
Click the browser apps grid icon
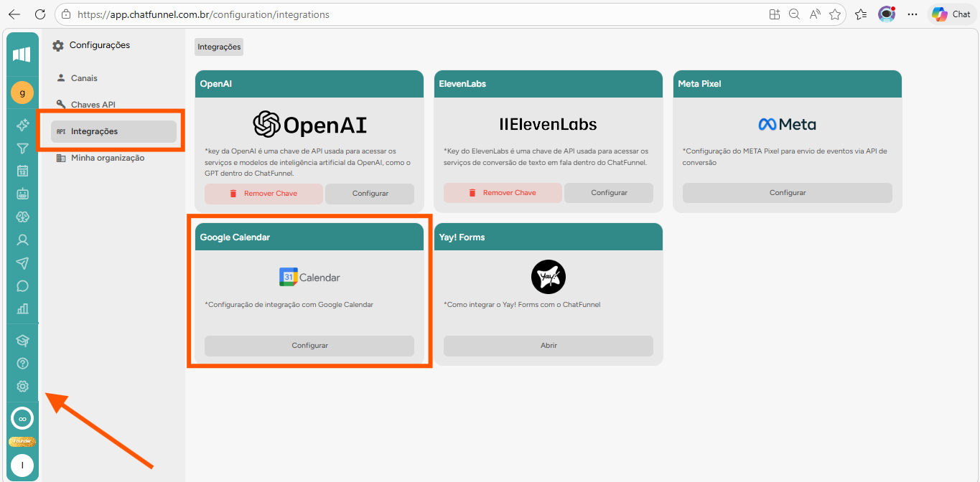click(x=775, y=14)
